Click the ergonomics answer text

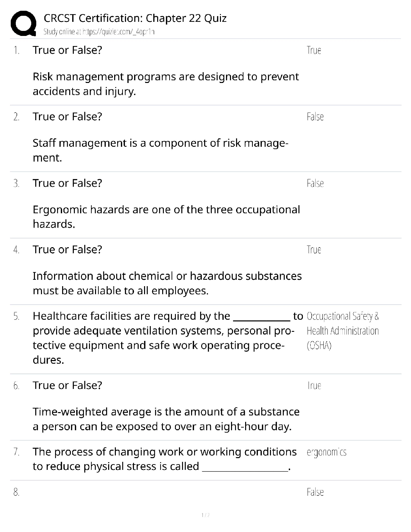click(x=326, y=452)
